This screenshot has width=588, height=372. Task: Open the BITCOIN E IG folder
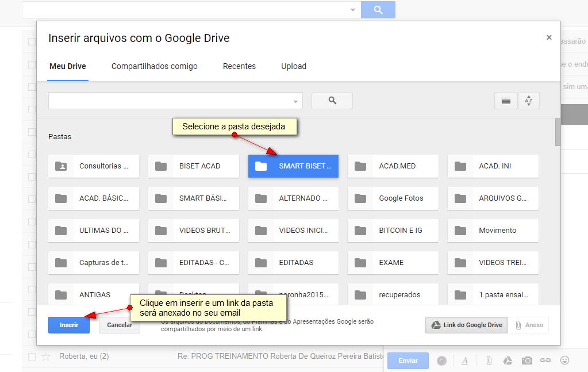click(393, 231)
